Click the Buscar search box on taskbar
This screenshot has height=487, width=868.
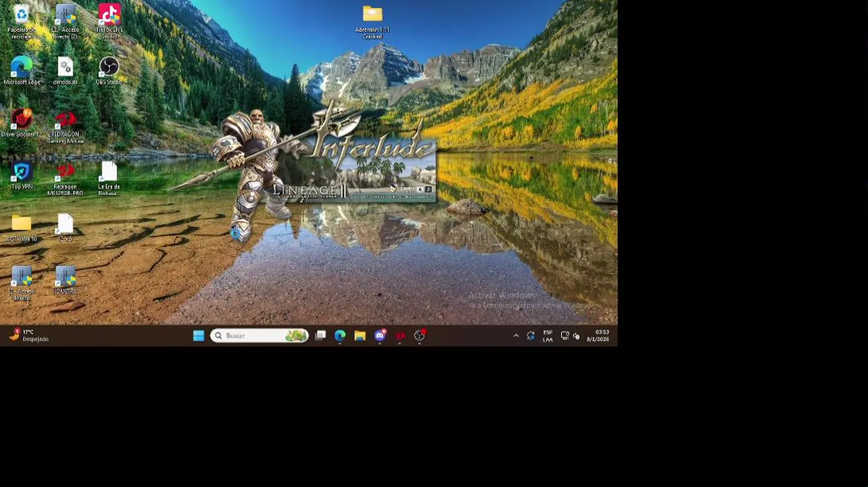[260, 335]
